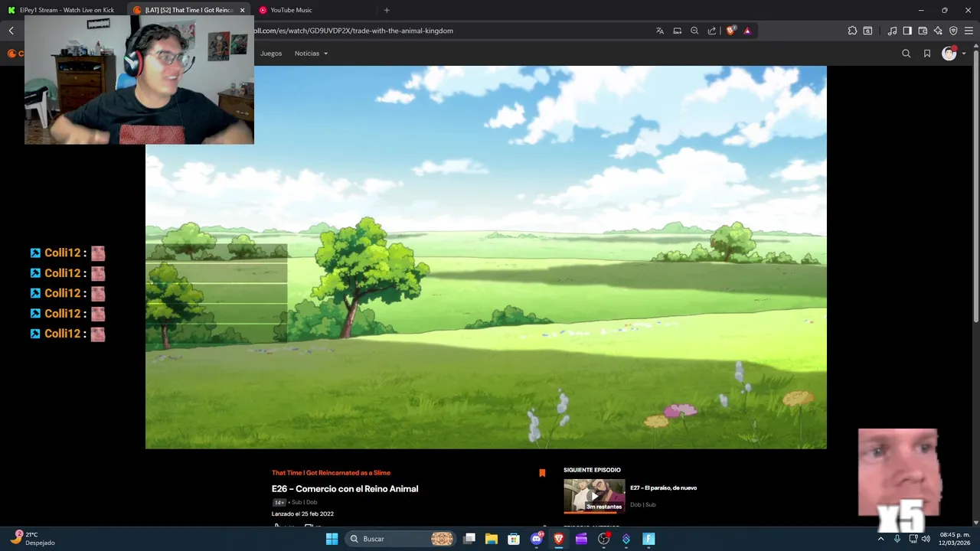This screenshot has height=551, width=980.
Task: Open the Brave Rewards triangle icon
Action: (747, 31)
